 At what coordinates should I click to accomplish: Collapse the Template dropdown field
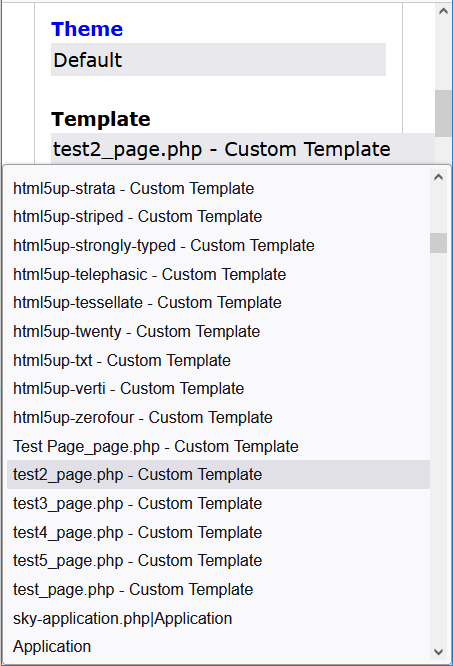[243, 149]
